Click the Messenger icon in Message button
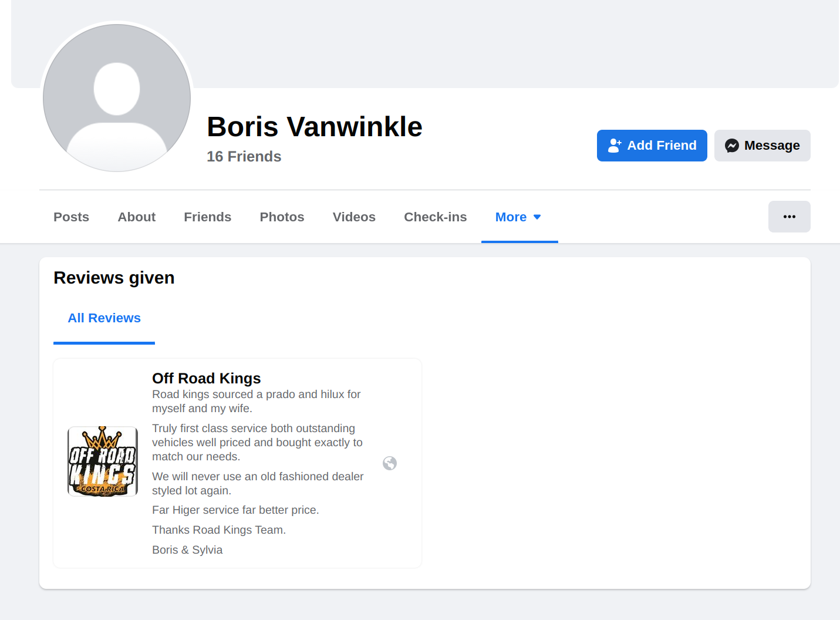This screenshot has height=620, width=840. coord(731,146)
